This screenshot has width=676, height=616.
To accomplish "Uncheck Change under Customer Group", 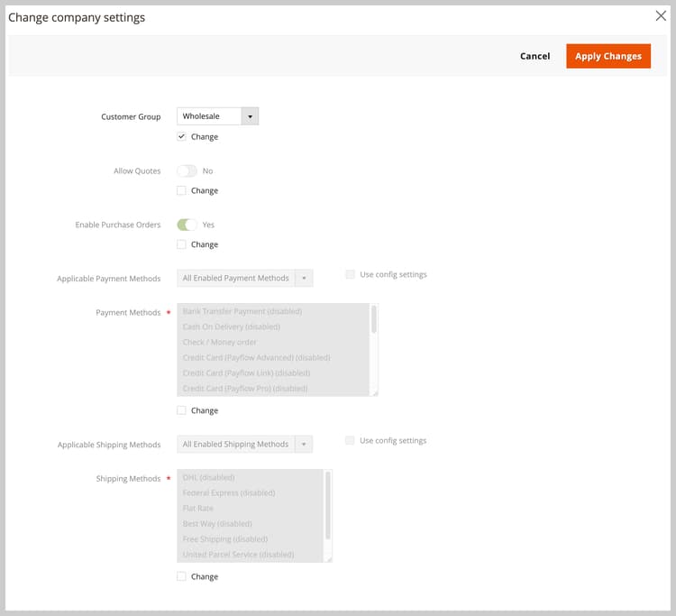I will pyautogui.click(x=181, y=137).
